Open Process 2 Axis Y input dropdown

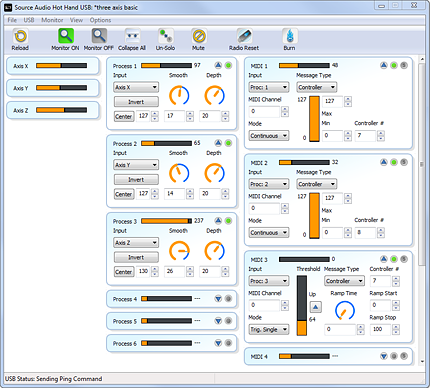pyautogui.click(x=136, y=165)
